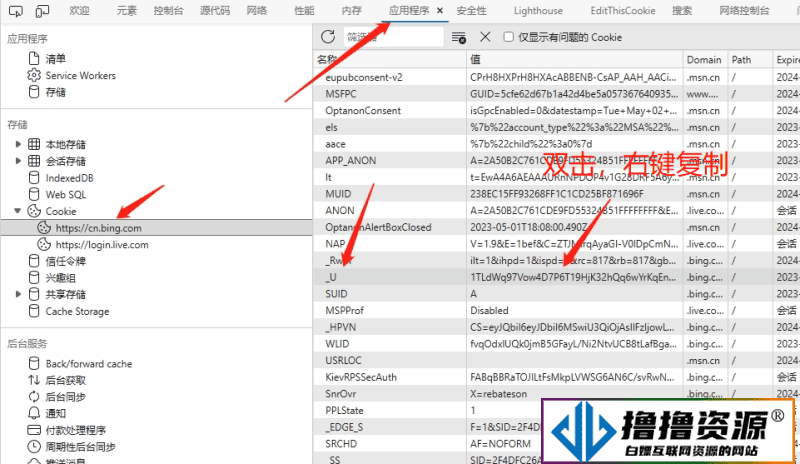Select the USRLOC cookie row
The height and width of the screenshot is (464, 800).
[x=557, y=360]
